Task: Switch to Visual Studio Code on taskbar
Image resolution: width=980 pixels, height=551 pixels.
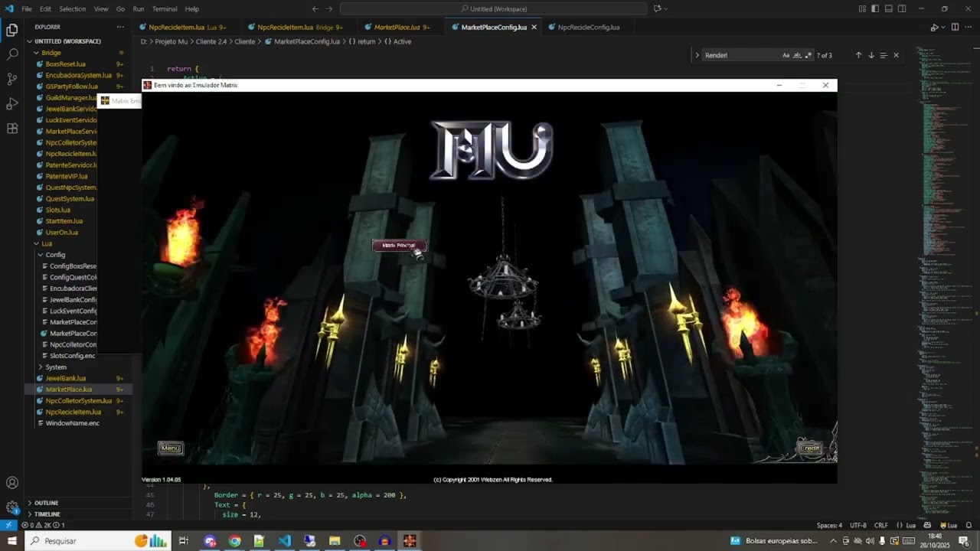Action: [285, 541]
